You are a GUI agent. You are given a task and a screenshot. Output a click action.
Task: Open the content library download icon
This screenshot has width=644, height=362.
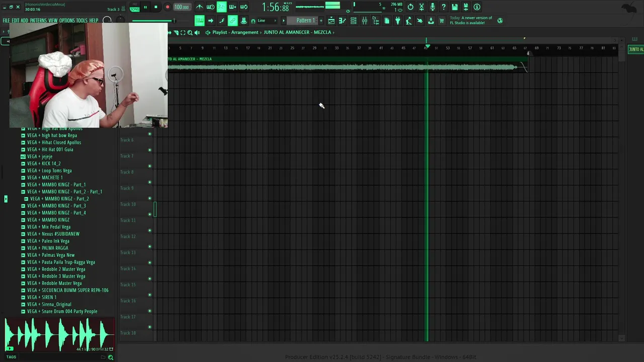pyautogui.click(x=431, y=21)
